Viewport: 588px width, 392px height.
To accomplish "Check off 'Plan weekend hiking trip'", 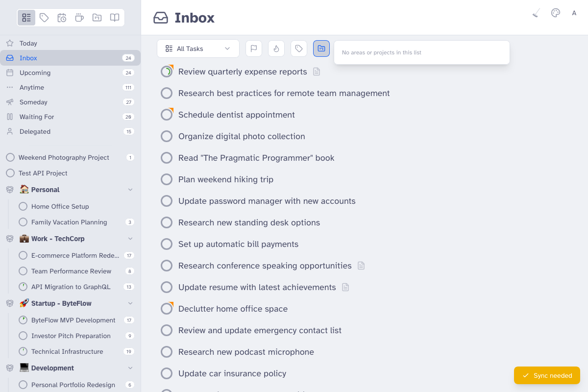I will tap(167, 179).
